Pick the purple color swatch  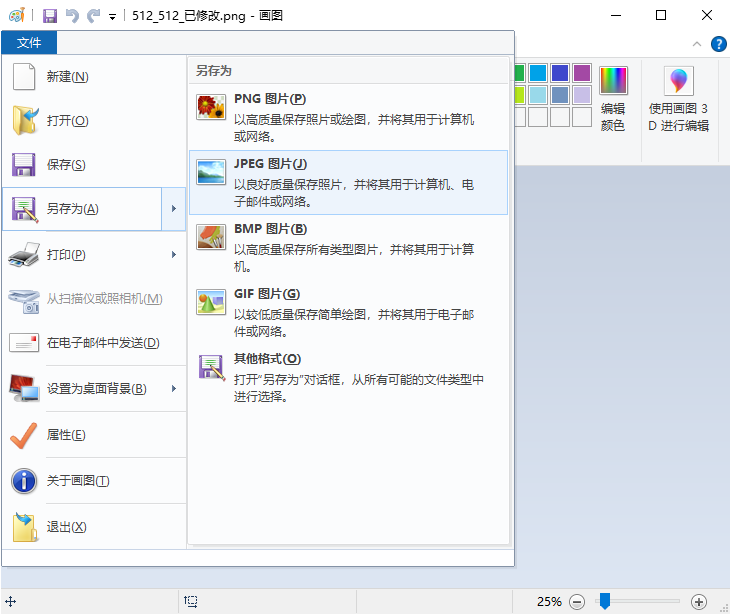click(x=582, y=73)
